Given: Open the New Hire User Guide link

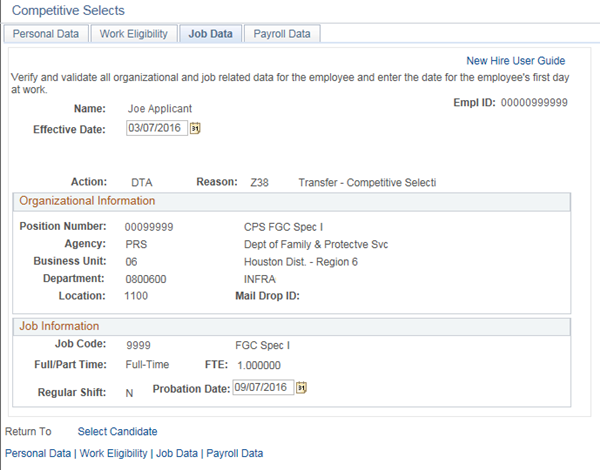Looking at the screenshot, I should tap(515, 61).
